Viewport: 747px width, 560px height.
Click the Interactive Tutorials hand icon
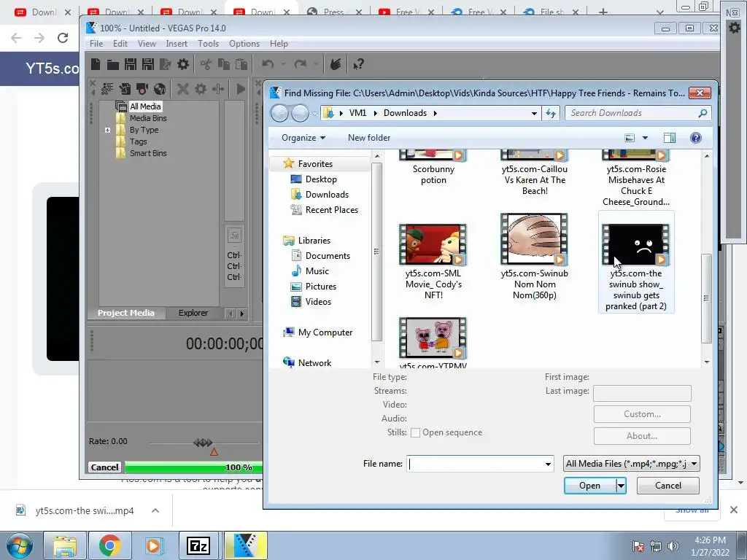coord(336,64)
